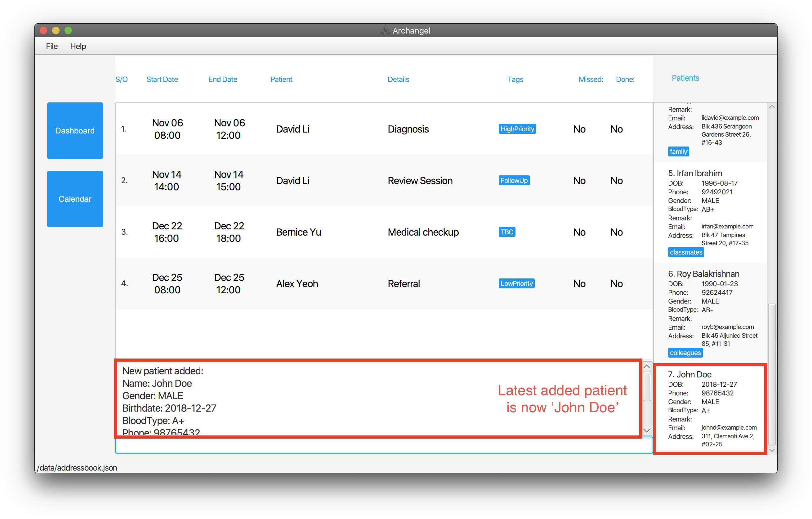Click the patient list scrollbar thumb
812x519 pixels.
772,375
